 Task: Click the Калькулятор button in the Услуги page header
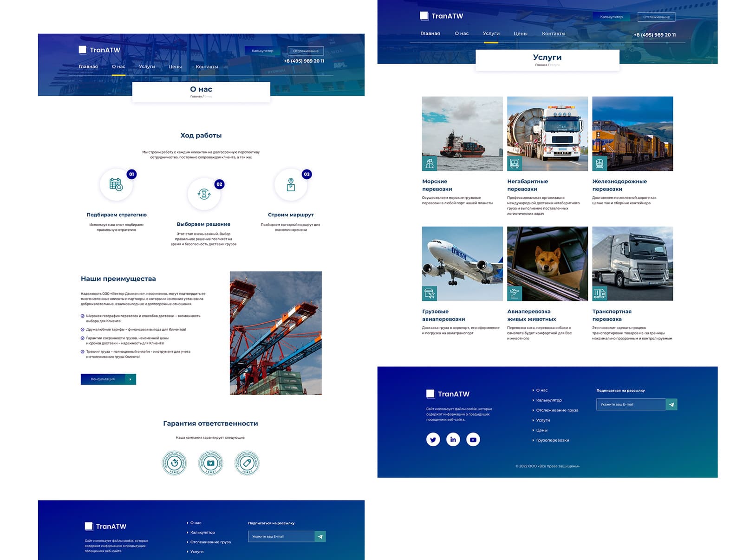(611, 17)
